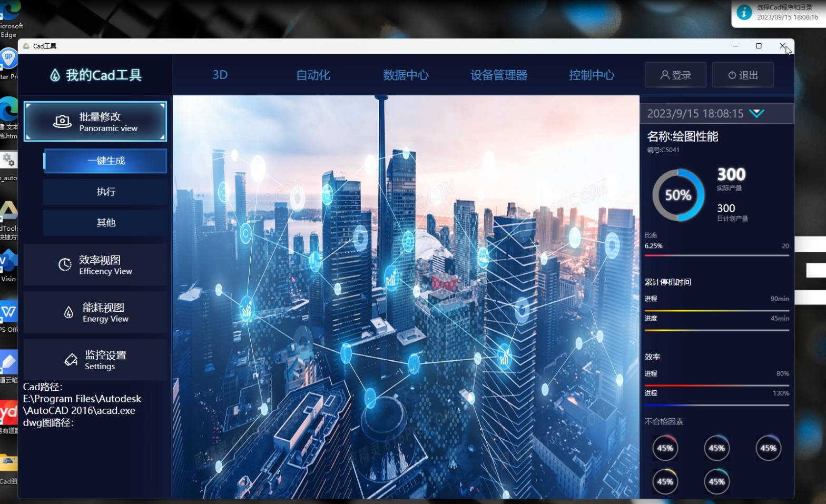Click the 登录 login button

click(675, 75)
